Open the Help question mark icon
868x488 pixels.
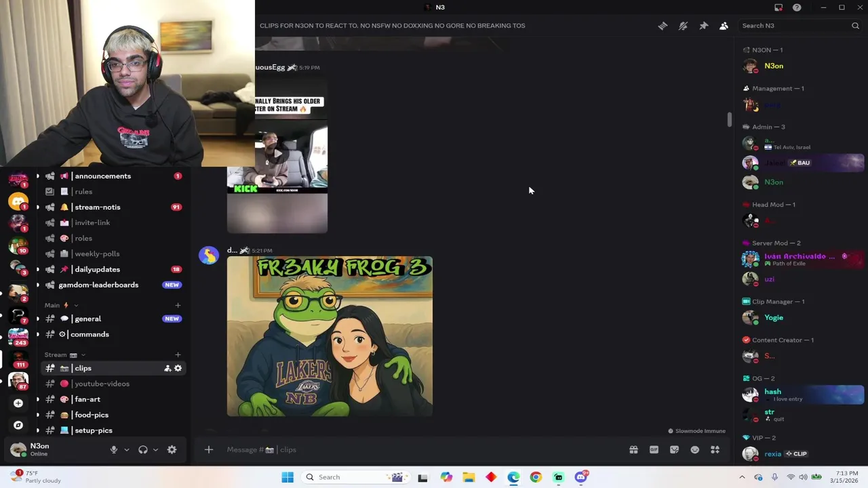click(797, 7)
